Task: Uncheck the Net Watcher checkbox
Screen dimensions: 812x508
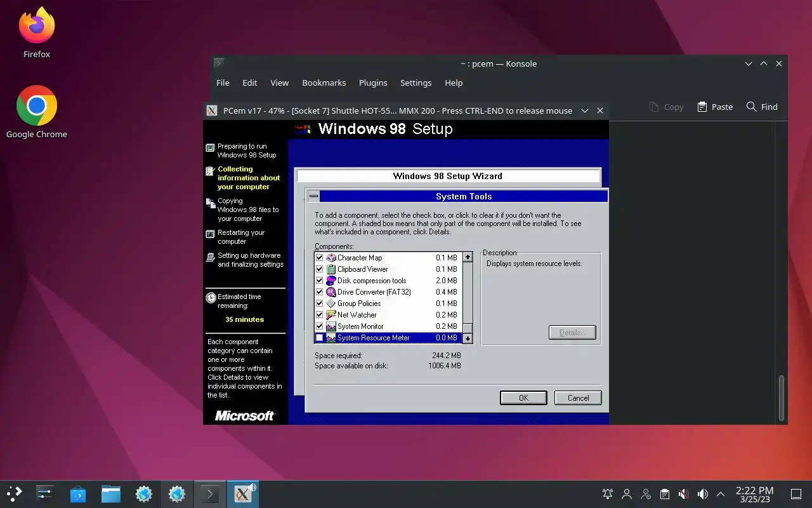Action: pos(320,315)
